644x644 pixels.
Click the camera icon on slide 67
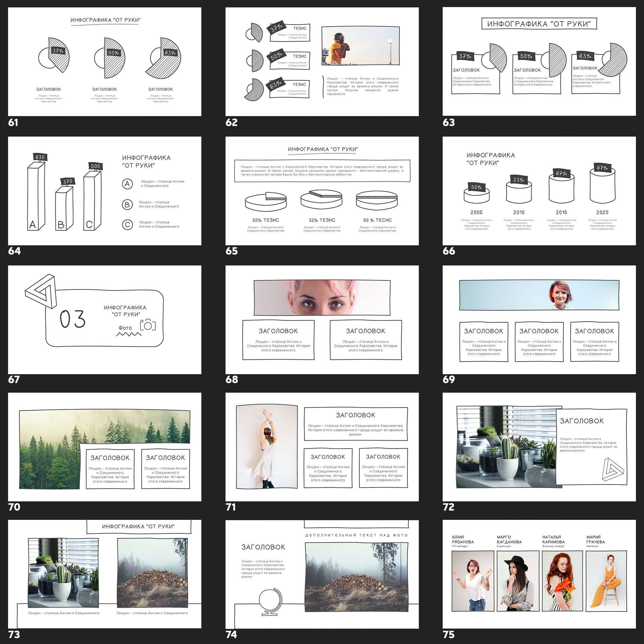coord(148,325)
